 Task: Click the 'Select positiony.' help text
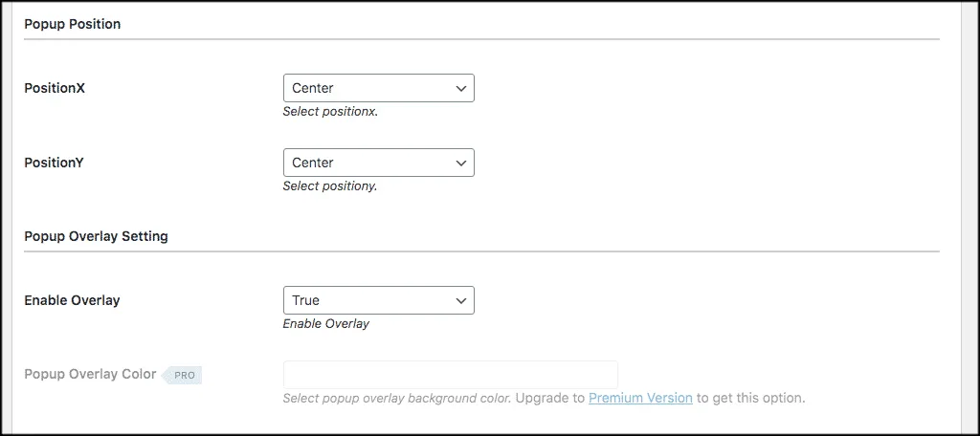point(330,186)
